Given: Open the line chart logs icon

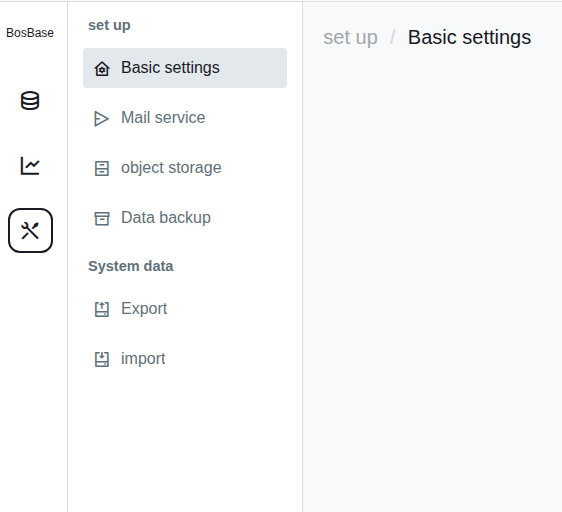Looking at the screenshot, I should click(30, 166).
